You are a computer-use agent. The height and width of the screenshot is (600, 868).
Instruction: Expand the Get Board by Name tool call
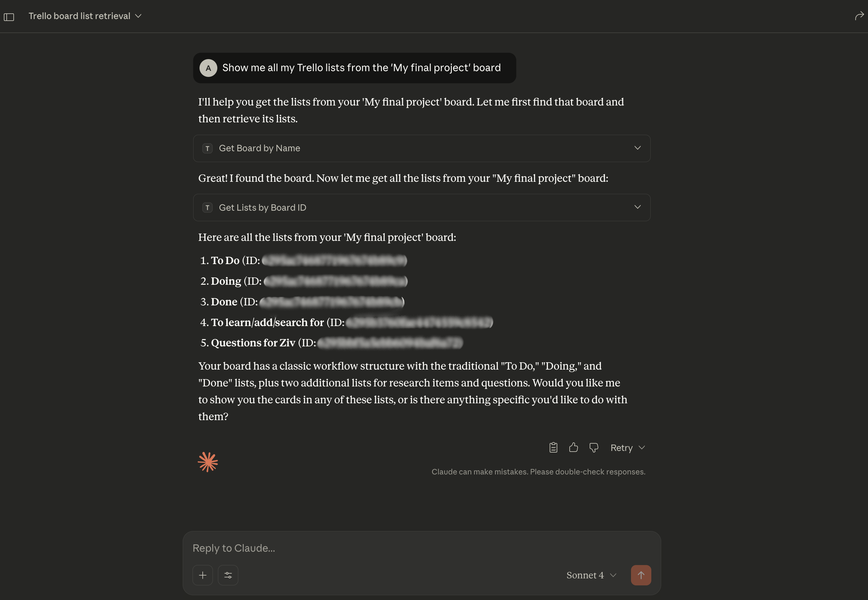(637, 148)
